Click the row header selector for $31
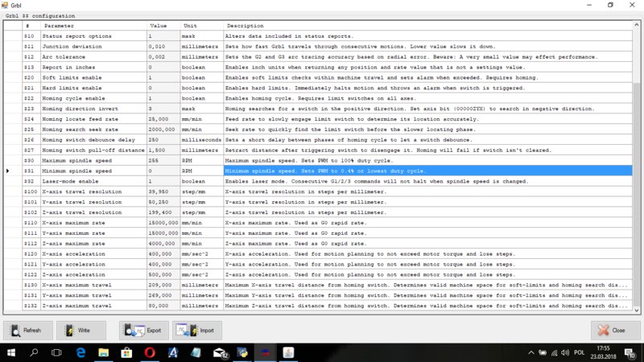Image resolution: width=644 pixels, height=362 pixels. point(13,171)
